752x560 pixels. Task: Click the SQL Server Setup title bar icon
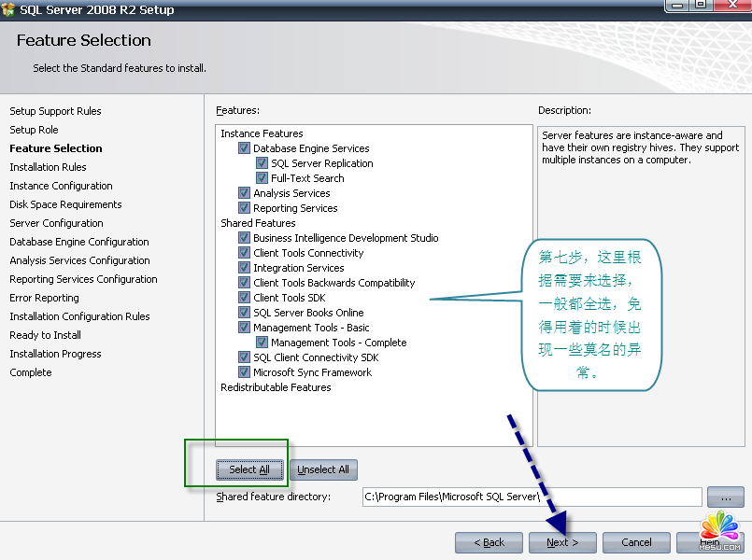click(x=9, y=9)
